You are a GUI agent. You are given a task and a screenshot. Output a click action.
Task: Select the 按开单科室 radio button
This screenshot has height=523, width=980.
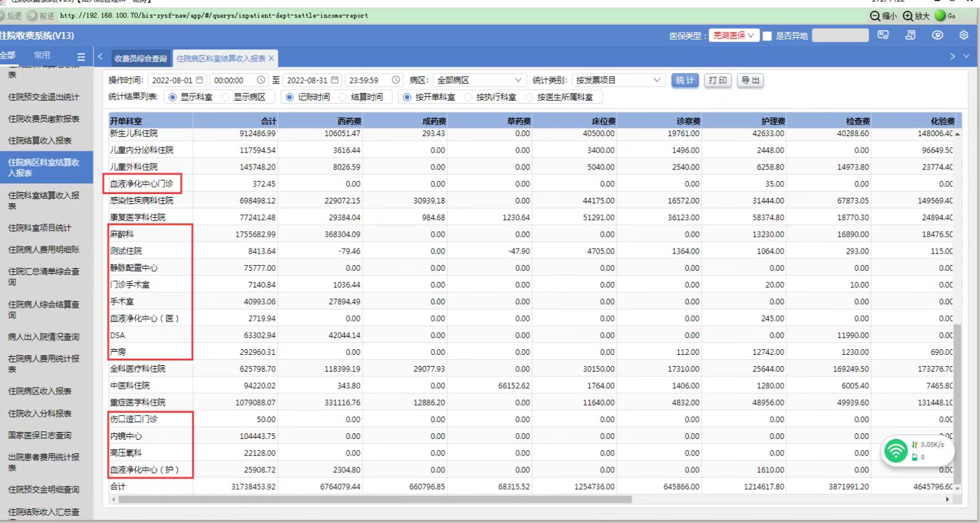click(x=406, y=97)
